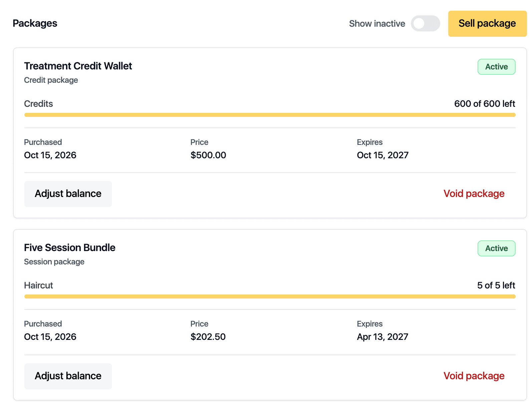
Task: Click the '5 of 5 left' text
Action: [x=496, y=285]
